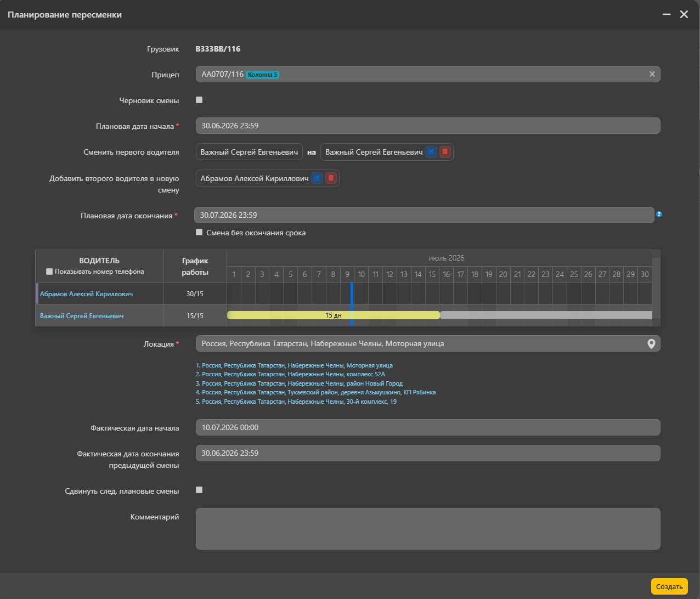This screenshot has width=700, height=599.
Task: Clear the trailer AA0707/116 selection
Action: tap(652, 75)
